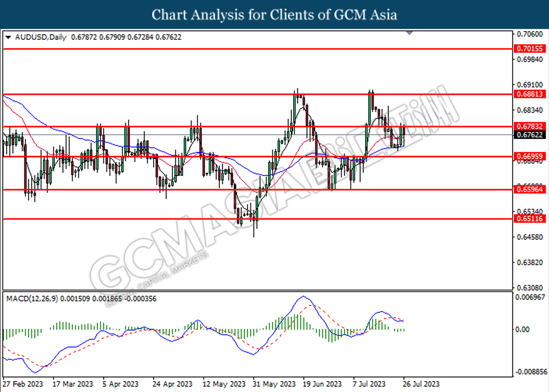This screenshot has width=549, height=392.
Task: Click the MACD scale value 0.006967
Action: (530, 297)
